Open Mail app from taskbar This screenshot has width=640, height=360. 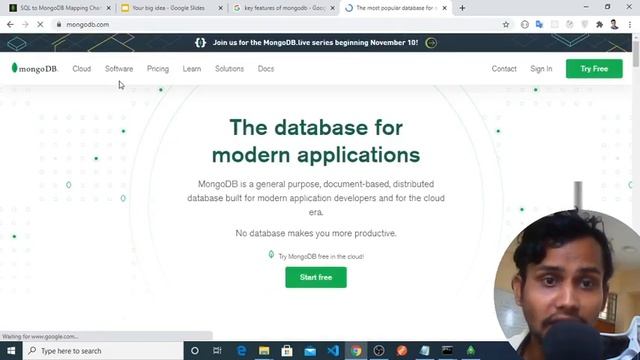point(310,351)
